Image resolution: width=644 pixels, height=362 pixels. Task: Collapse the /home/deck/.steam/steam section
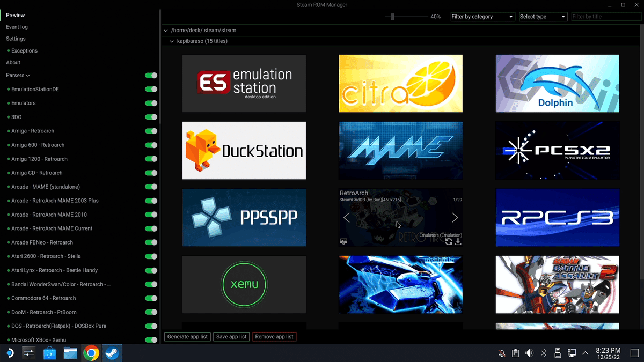click(166, 31)
